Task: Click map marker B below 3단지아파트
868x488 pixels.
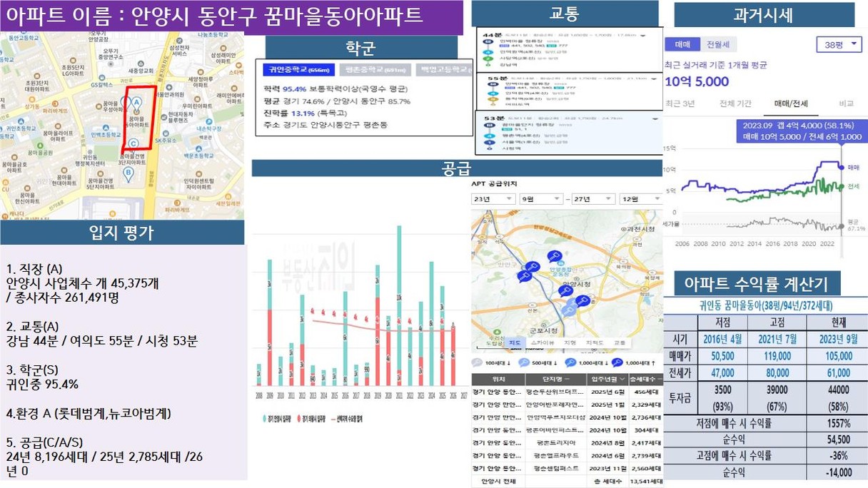Action: pyautogui.click(x=128, y=173)
